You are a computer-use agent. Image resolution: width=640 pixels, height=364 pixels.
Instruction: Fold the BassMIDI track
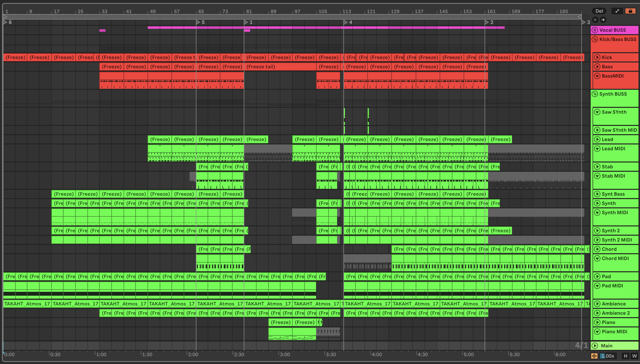click(597, 76)
